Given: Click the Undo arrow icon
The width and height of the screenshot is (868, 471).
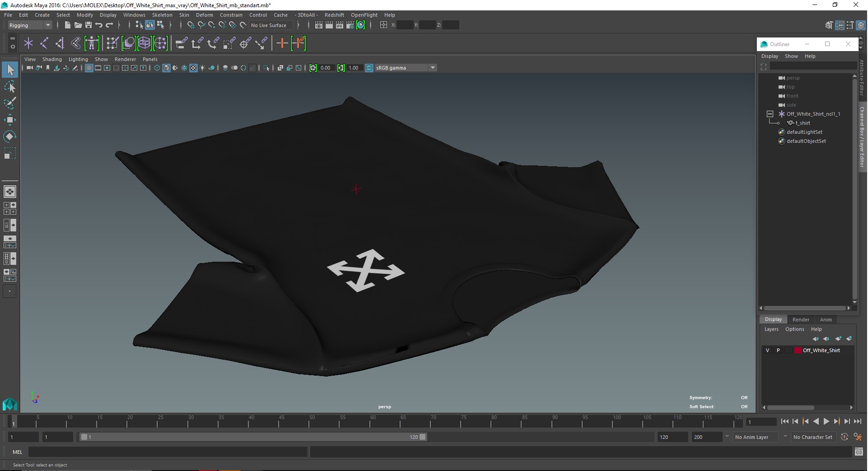Looking at the screenshot, I should (99, 25).
